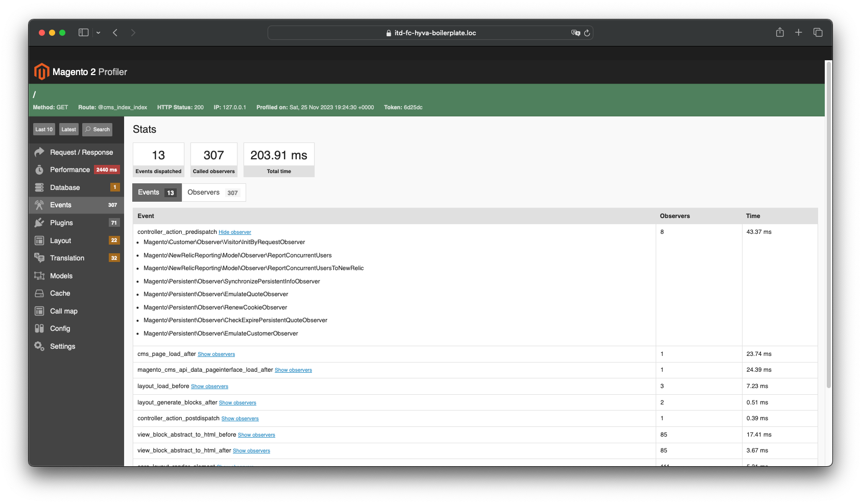Click the Performance stopwatch icon
The height and width of the screenshot is (504, 861).
[x=39, y=170]
